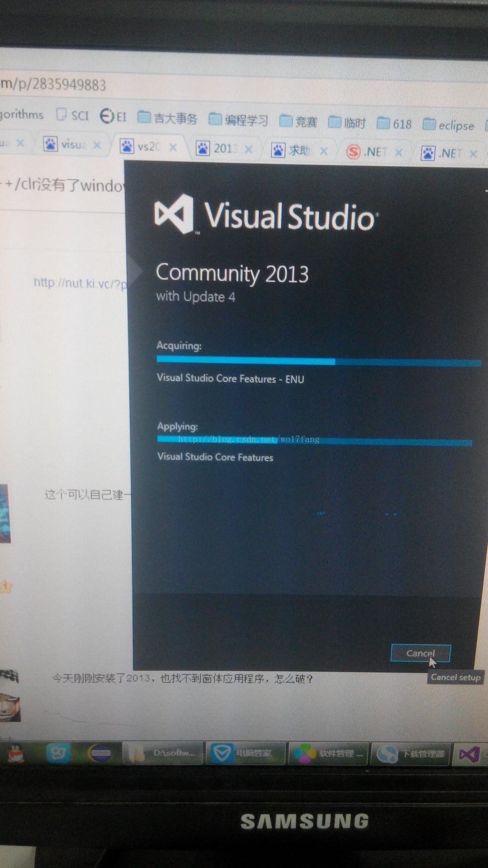
Task: Open the 吉大事务 bookmark folder
Action: pos(167,118)
